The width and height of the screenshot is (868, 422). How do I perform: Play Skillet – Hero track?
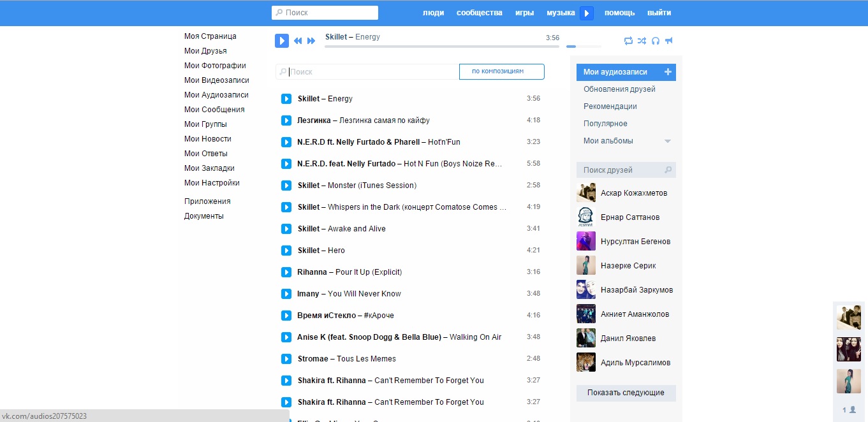tap(286, 251)
